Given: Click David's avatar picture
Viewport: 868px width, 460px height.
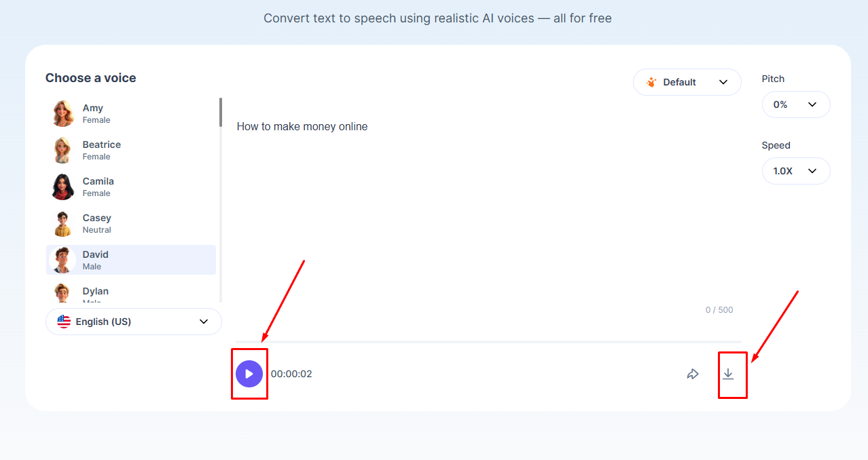Looking at the screenshot, I should pos(62,260).
